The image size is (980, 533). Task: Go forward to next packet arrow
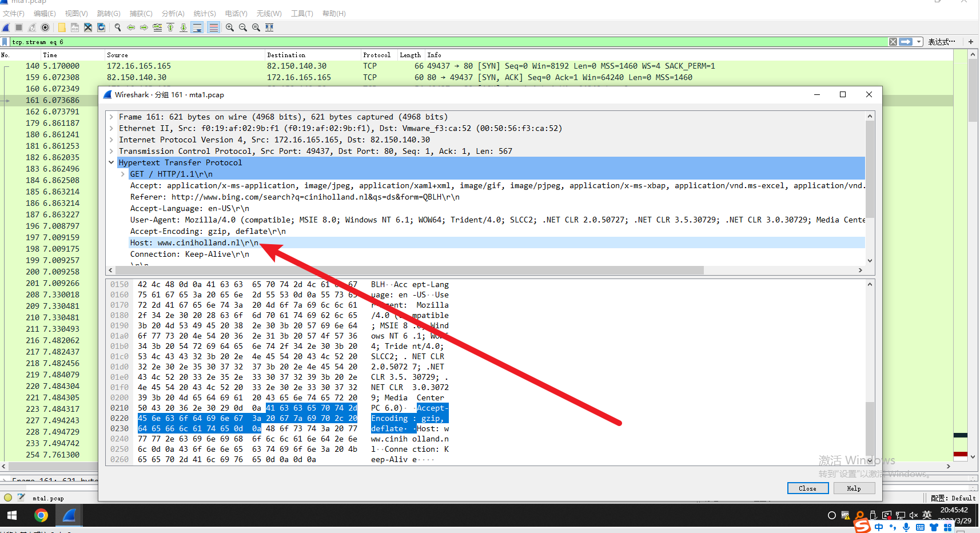point(144,27)
